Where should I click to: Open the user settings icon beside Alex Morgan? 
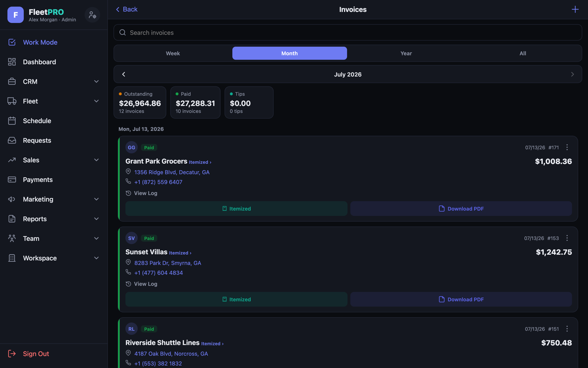[x=92, y=15]
